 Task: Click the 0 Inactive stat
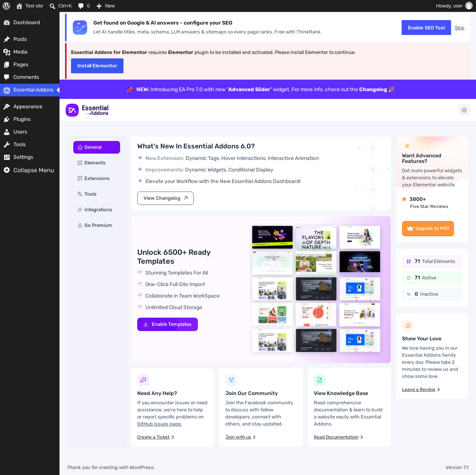pyautogui.click(x=432, y=294)
